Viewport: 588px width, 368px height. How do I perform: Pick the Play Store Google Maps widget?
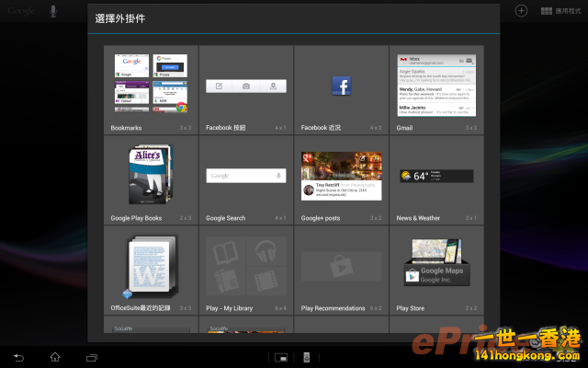click(436, 262)
